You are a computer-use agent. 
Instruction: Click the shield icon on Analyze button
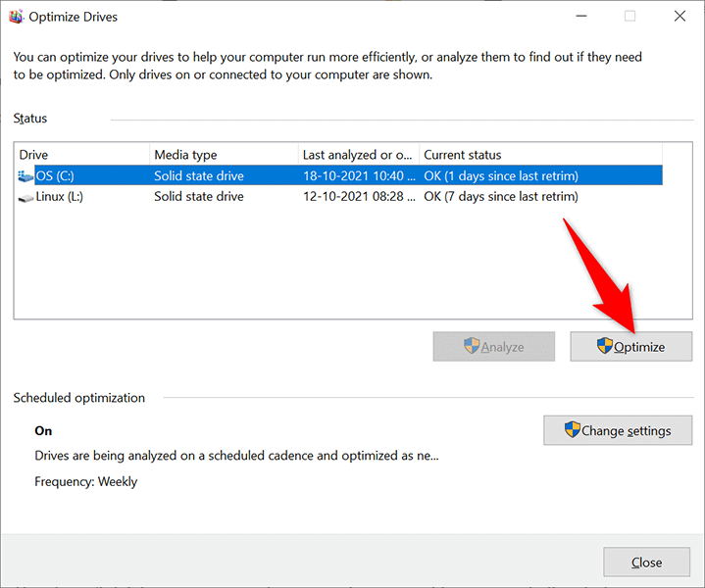click(x=472, y=346)
